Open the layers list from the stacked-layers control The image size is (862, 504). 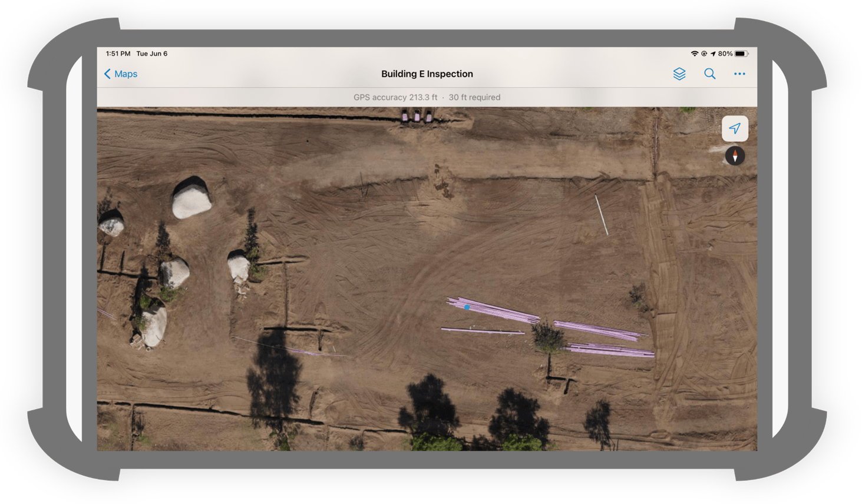(x=679, y=74)
